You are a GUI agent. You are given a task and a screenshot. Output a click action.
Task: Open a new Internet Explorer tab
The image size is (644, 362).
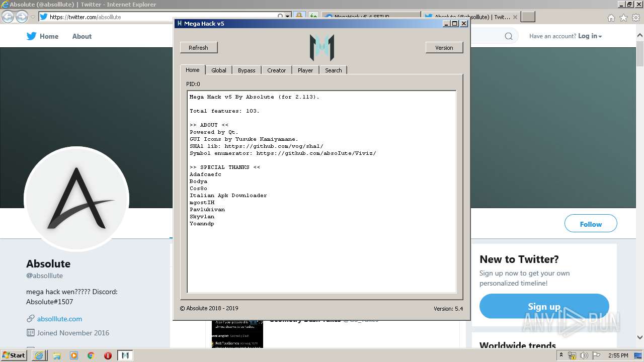click(x=528, y=17)
